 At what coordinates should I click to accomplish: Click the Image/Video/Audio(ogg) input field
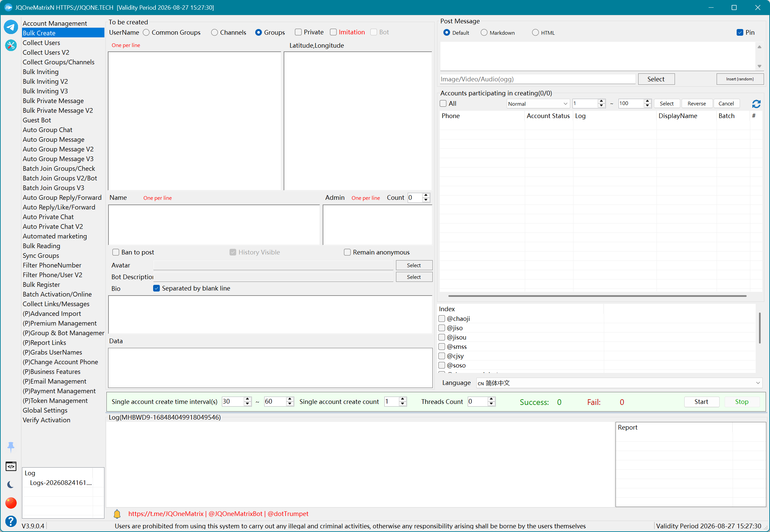click(x=537, y=79)
